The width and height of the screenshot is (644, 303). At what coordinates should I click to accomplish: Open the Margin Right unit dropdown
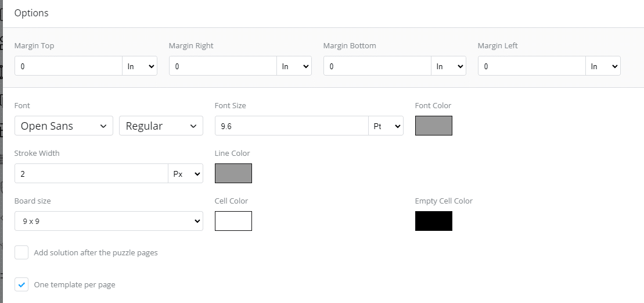(x=294, y=66)
